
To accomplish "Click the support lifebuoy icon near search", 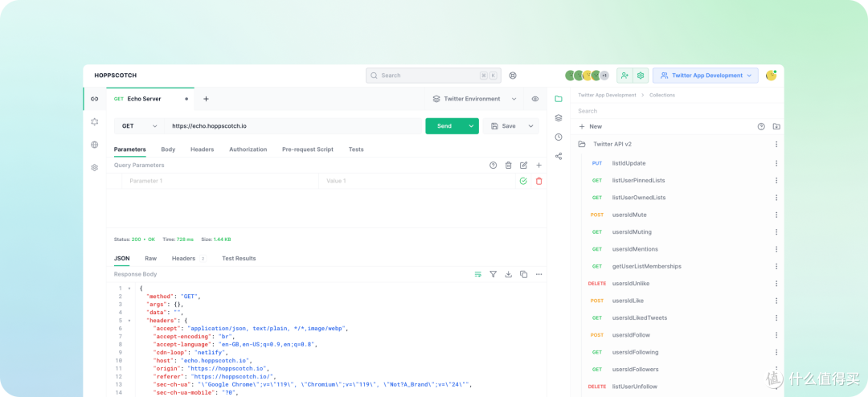I will point(513,76).
